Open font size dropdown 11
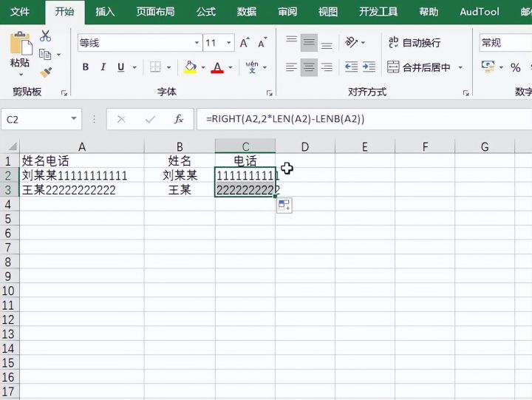The height and width of the screenshot is (400, 532). 228,43
